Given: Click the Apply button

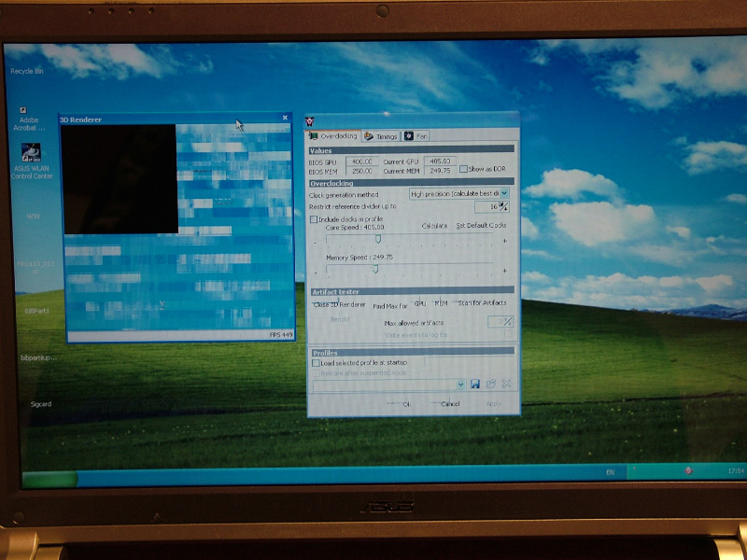Looking at the screenshot, I should (x=494, y=404).
